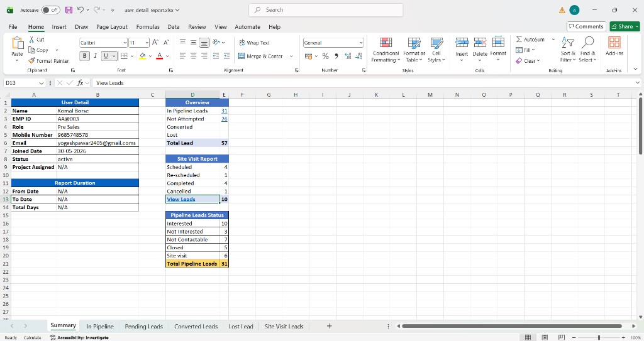Increase font size

(x=155, y=43)
